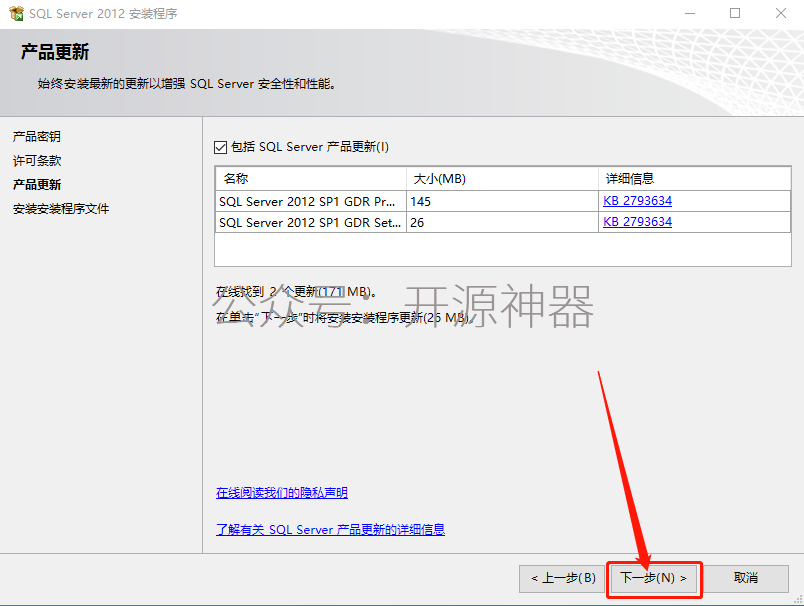Click the 产品更新 page heading
Screen dimensions: 804x606
(x=55, y=52)
